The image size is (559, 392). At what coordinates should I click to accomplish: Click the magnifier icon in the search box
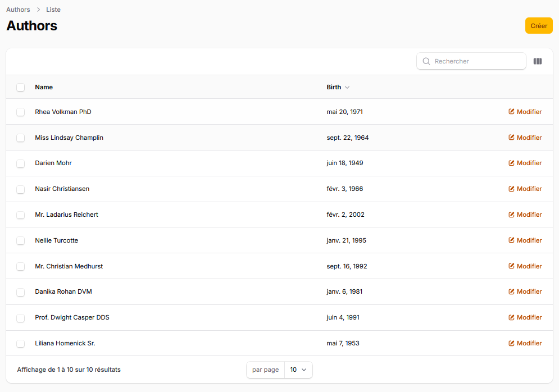pyautogui.click(x=426, y=61)
